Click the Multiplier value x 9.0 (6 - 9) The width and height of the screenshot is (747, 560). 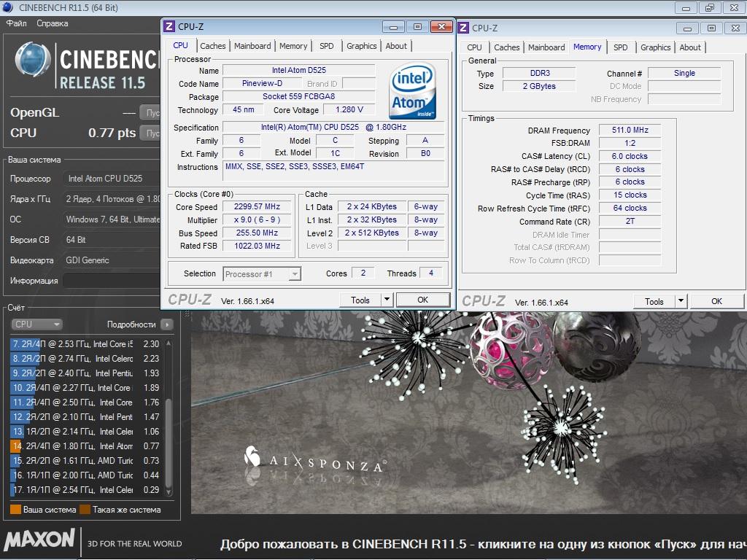(257, 220)
